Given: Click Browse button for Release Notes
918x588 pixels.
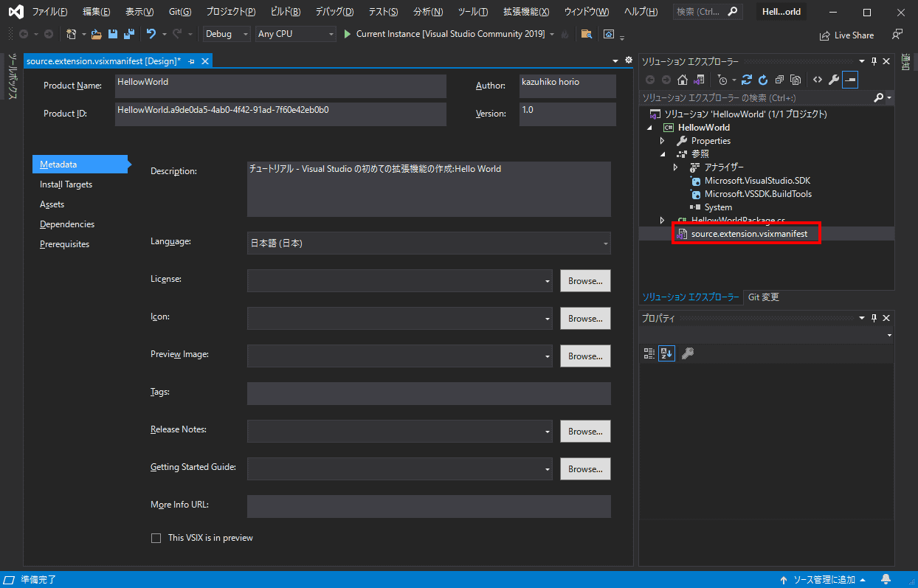Looking at the screenshot, I should tap(585, 431).
